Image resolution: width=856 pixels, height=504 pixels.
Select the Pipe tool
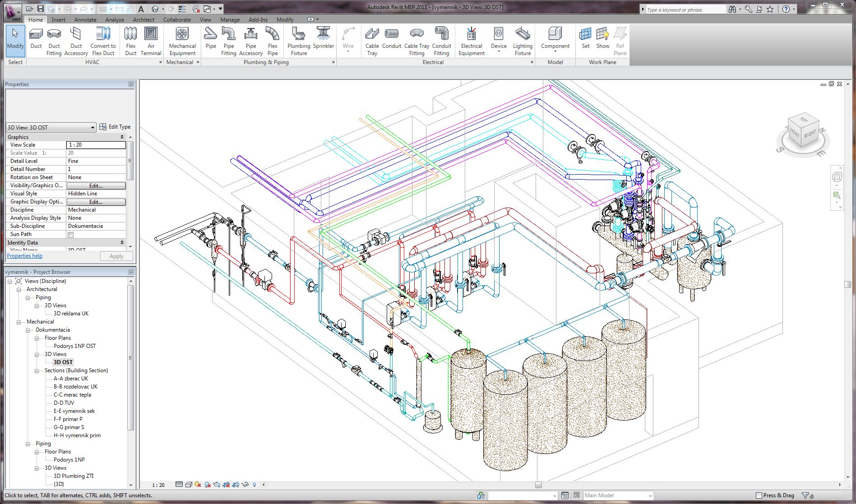210,39
